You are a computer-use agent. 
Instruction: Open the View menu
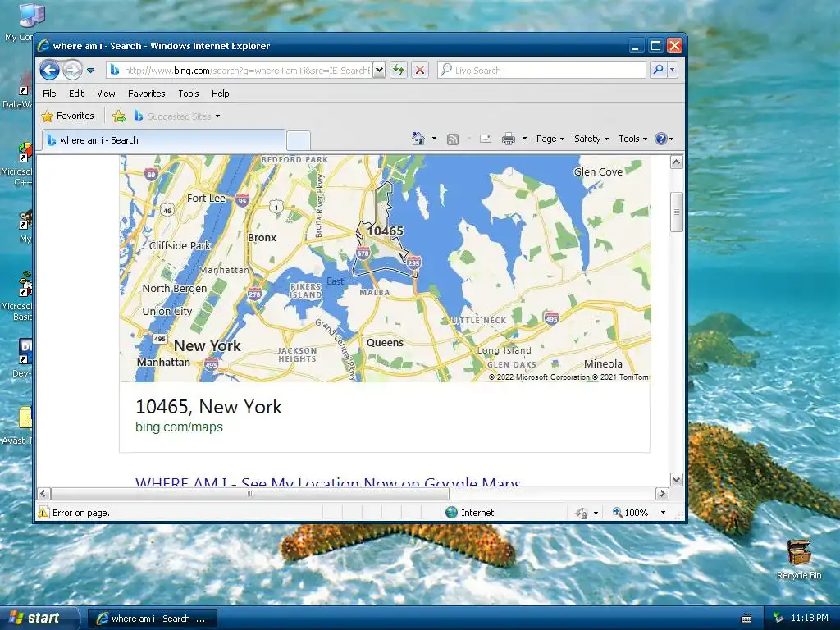pos(106,94)
